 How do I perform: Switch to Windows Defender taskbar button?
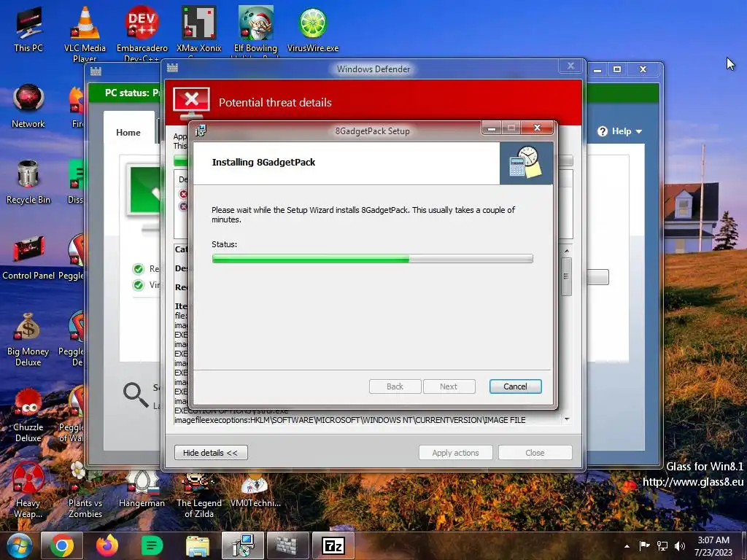tap(287, 545)
